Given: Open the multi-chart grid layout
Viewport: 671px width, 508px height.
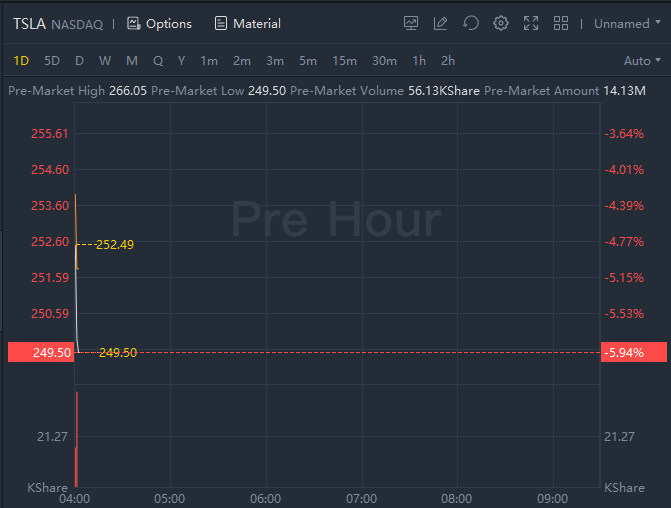Looking at the screenshot, I should [x=561, y=23].
